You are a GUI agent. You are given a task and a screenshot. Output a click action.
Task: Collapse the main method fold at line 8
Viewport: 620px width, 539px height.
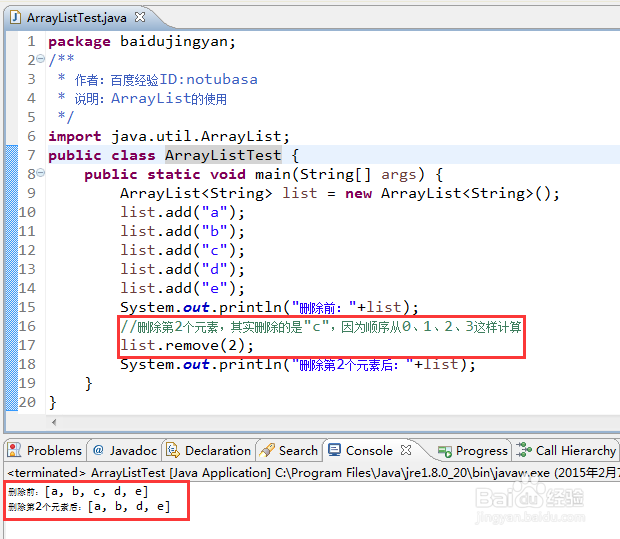point(41,173)
